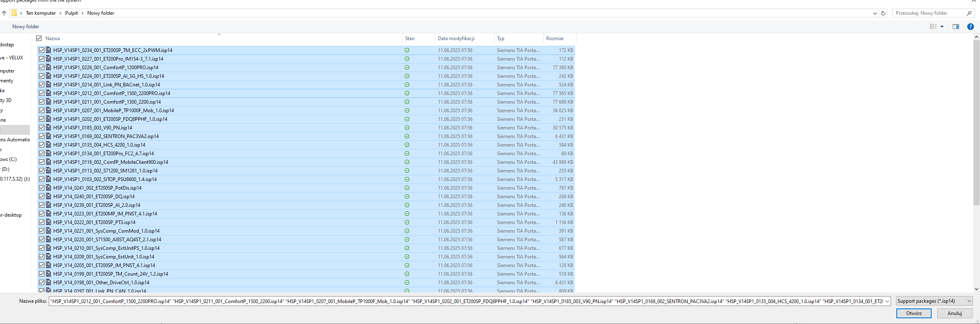The image size is (980, 324).
Task: Open the Support packages file type dropdown
Action: (x=934, y=301)
